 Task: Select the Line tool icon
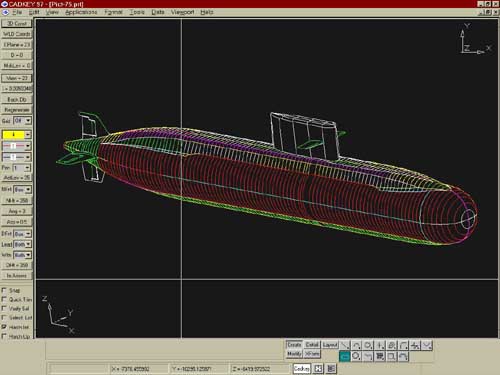tap(345, 345)
